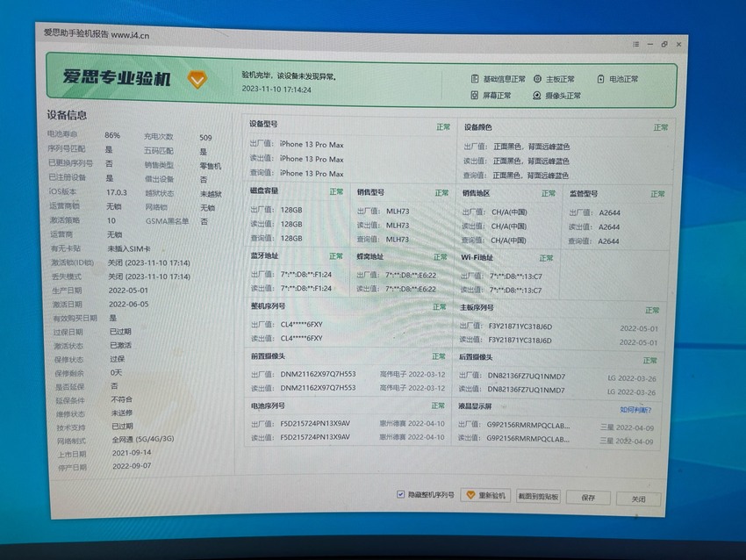Image resolution: width=746 pixels, height=560 pixels.
Task: Click the charge count value 509
Action: 205,138
